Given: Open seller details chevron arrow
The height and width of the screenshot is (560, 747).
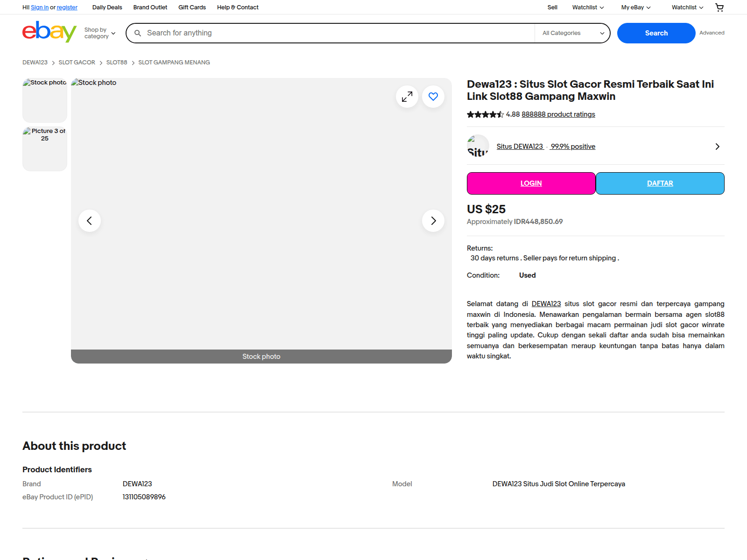Looking at the screenshot, I should [x=718, y=147].
